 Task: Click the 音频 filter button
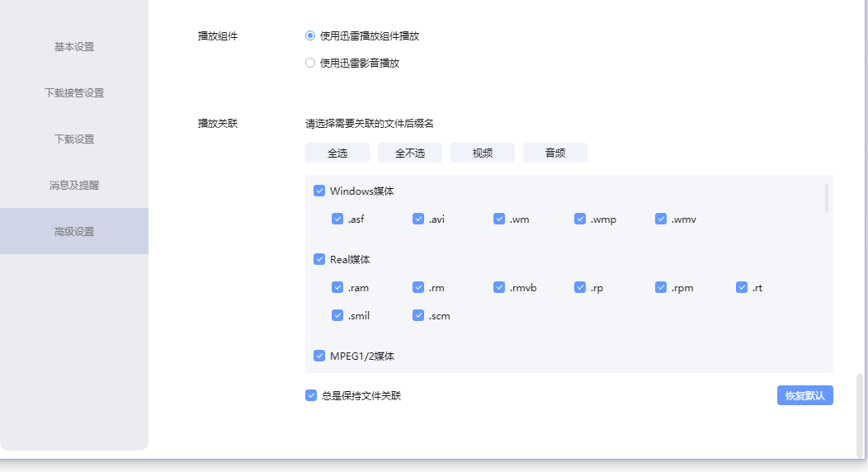[x=554, y=153]
